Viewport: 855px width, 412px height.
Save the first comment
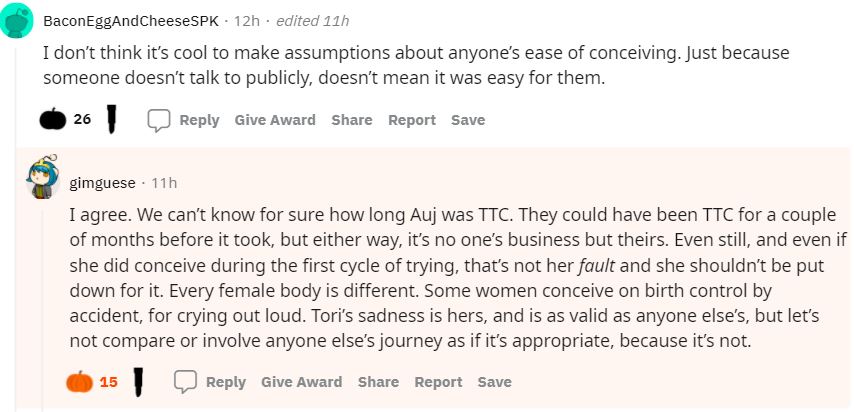(468, 120)
